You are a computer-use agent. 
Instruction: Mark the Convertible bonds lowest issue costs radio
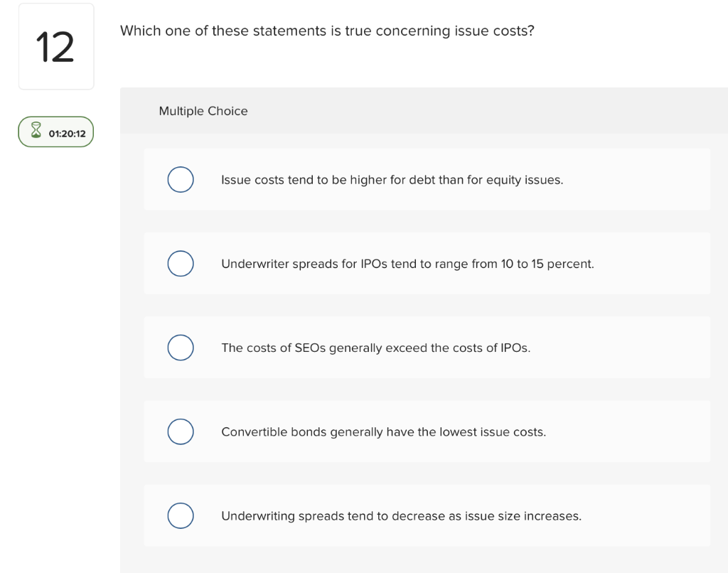pos(181,432)
